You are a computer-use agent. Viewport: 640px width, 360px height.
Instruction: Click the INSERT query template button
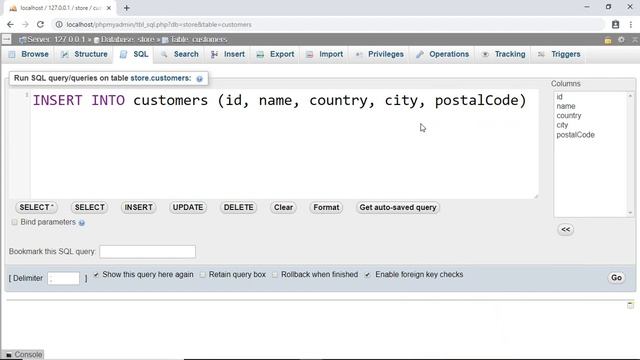click(138, 207)
